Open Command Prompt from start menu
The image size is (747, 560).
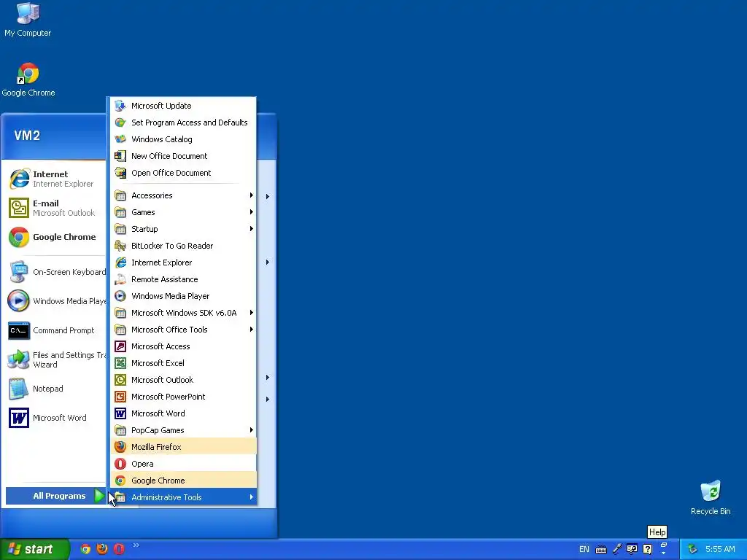click(x=56, y=330)
